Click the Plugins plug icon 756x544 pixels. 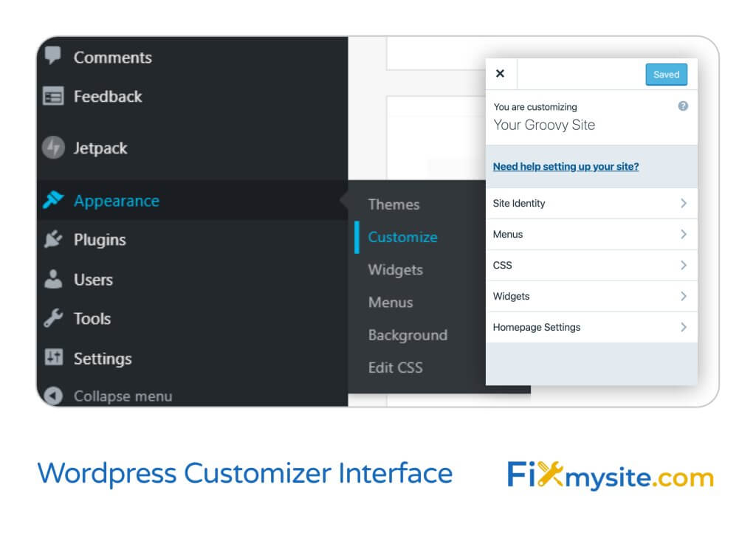coord(53,239)
